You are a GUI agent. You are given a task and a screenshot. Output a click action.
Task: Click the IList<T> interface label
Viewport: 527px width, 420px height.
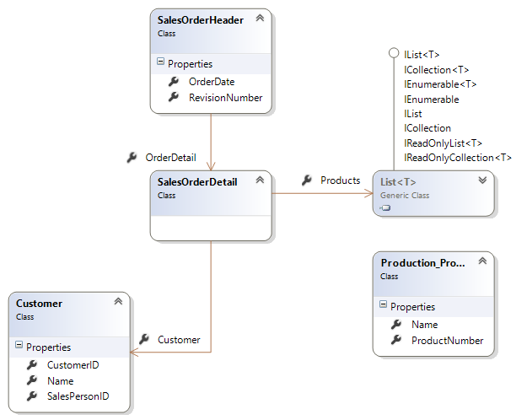pos(422,55)
